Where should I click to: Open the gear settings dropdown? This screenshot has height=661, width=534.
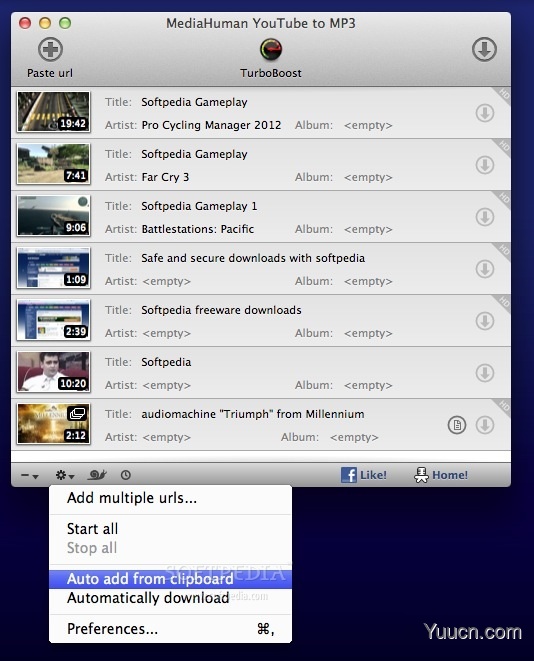[x=65, y=476]
